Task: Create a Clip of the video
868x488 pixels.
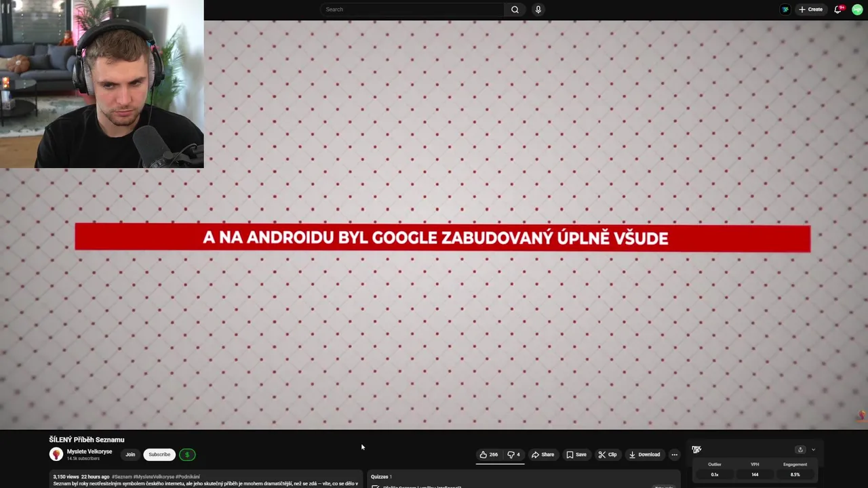Action: point(608,455)
